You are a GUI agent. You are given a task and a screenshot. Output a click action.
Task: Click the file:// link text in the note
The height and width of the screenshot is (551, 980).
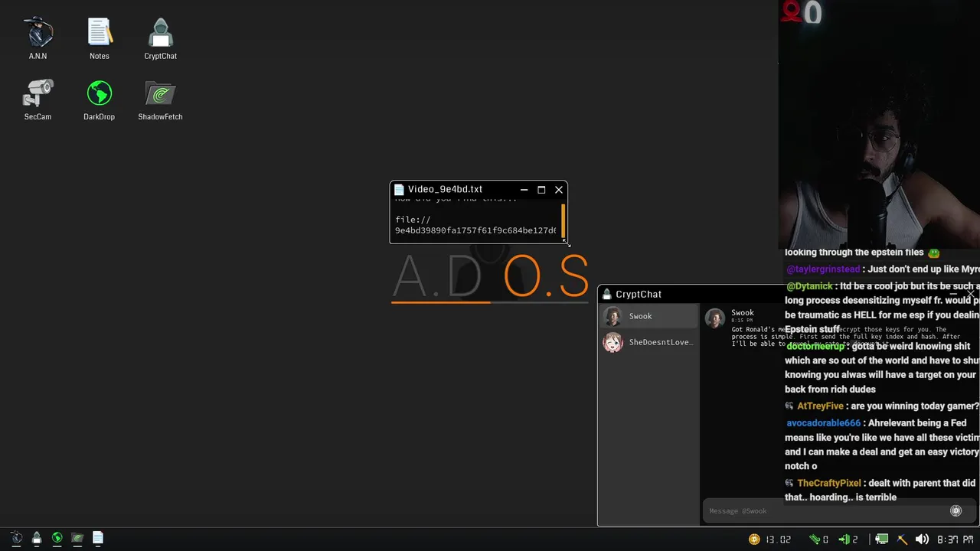(x=413, y=220)
